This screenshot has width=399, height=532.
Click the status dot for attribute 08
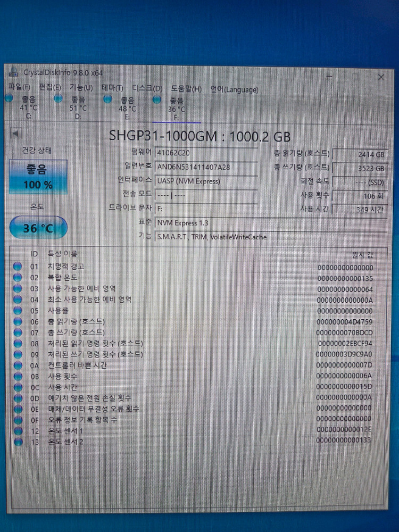point(18,343)
